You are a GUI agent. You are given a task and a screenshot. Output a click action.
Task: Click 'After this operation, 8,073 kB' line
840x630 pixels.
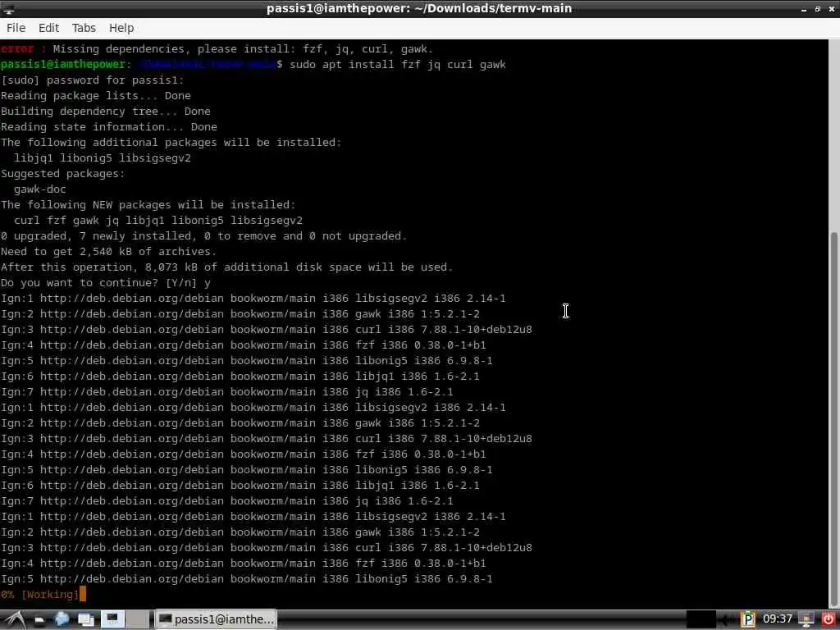pos(226,267)
